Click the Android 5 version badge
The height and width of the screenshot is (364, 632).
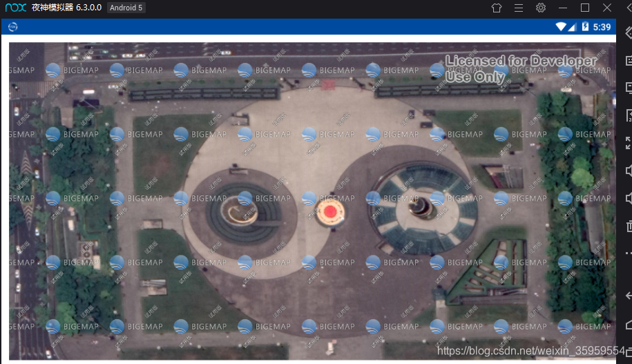126,8
